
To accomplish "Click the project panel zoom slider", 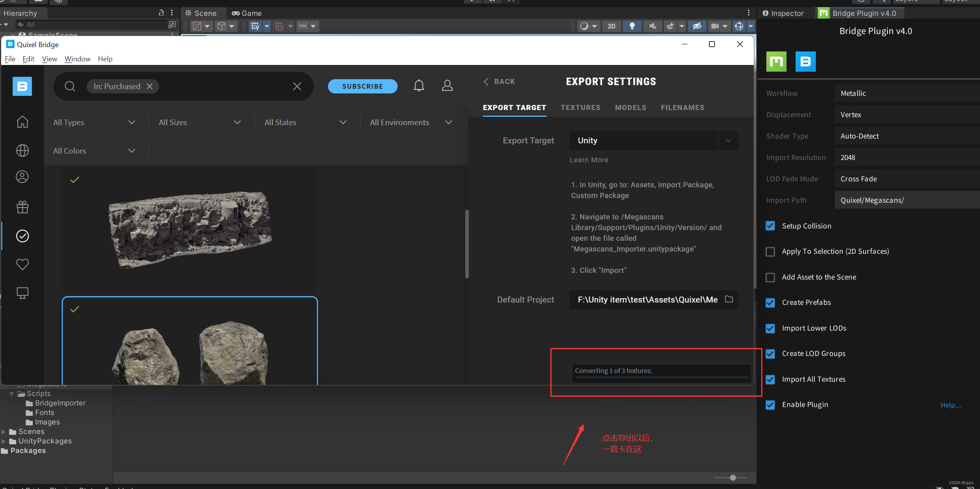I will click(732, 478).
